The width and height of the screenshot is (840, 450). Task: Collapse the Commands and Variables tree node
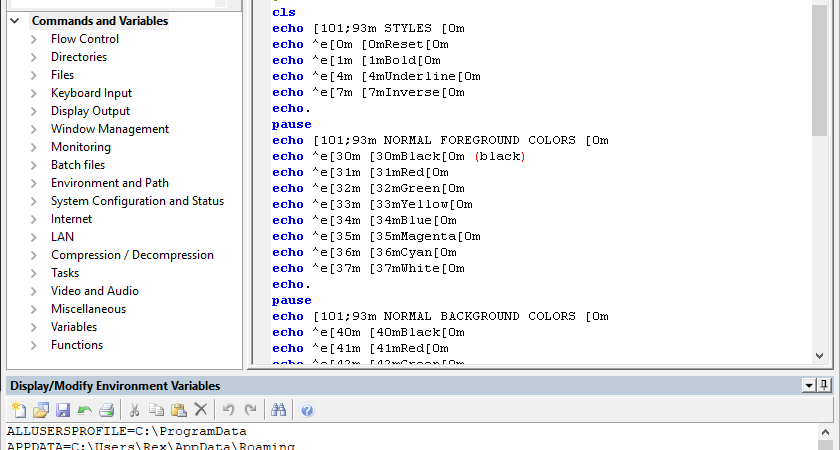pyautogui.click(x=15, y=21)
